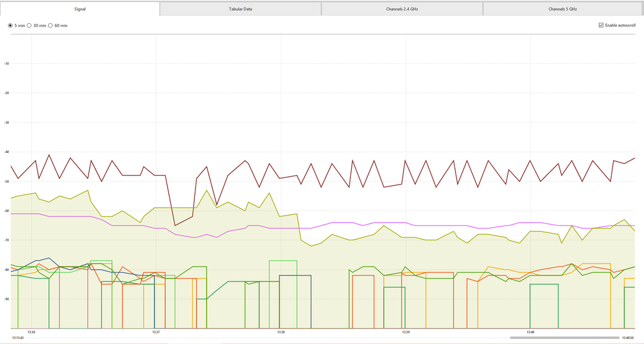This screenshot has height=344, width=644.
Task: Click the 13:13:43 start timestamp
Action: 18,338
